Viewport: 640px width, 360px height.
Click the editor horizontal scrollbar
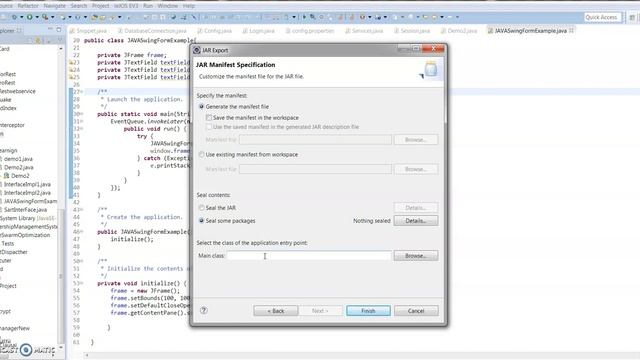[361, 356]
